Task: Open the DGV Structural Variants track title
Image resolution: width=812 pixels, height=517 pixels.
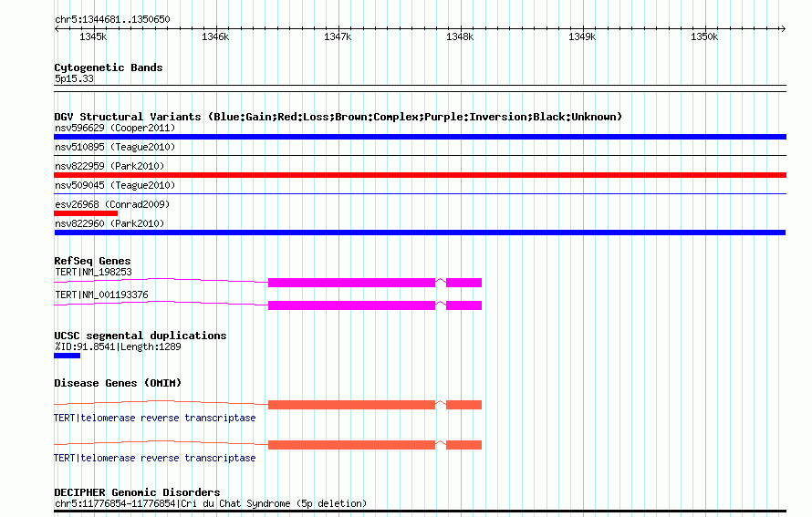Action: pyautogui.click(x=338, y=117)
